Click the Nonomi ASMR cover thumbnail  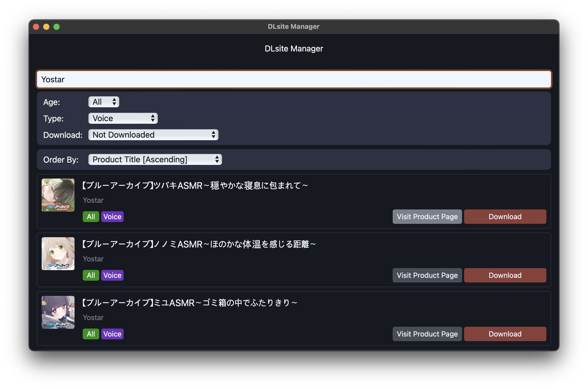point(58,254)
